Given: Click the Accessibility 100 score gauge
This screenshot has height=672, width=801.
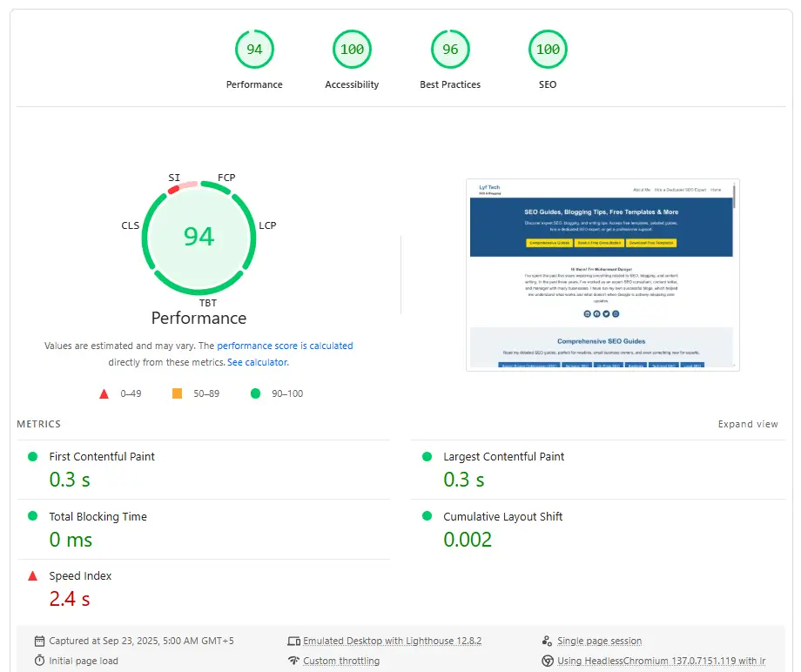Looking at the screenshot, I should [352, 50].
